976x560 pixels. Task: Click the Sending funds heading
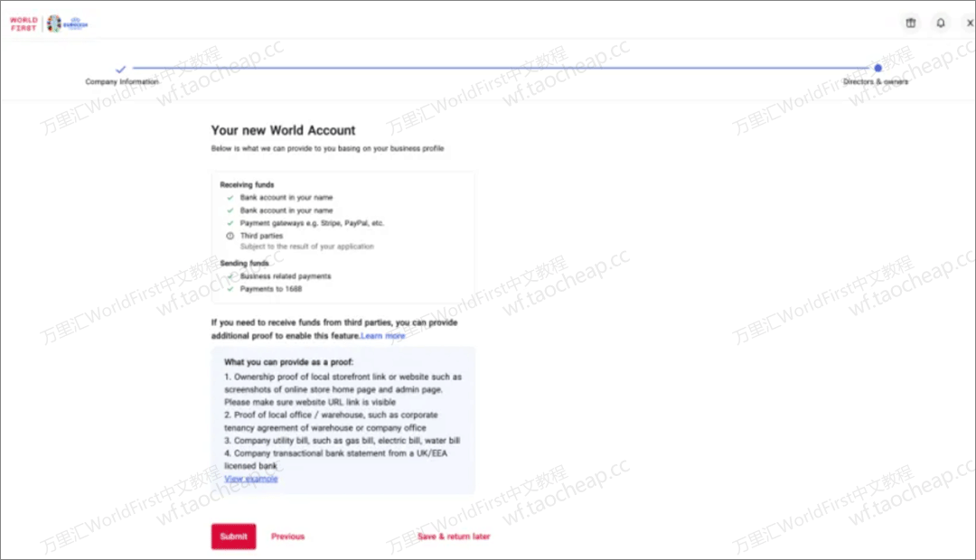244,263
